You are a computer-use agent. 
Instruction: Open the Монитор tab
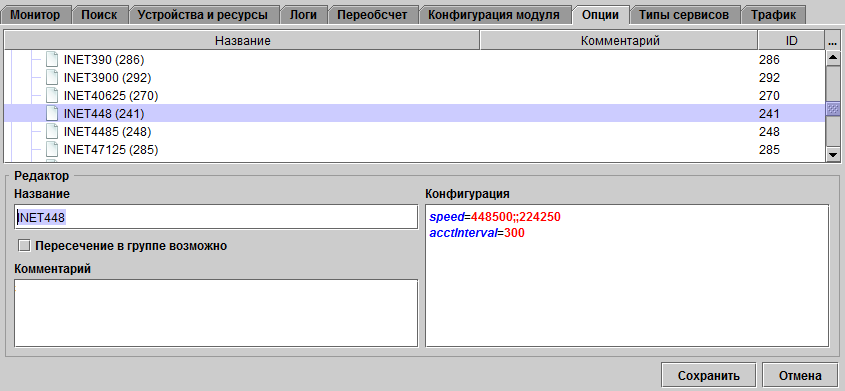[35, 15]
